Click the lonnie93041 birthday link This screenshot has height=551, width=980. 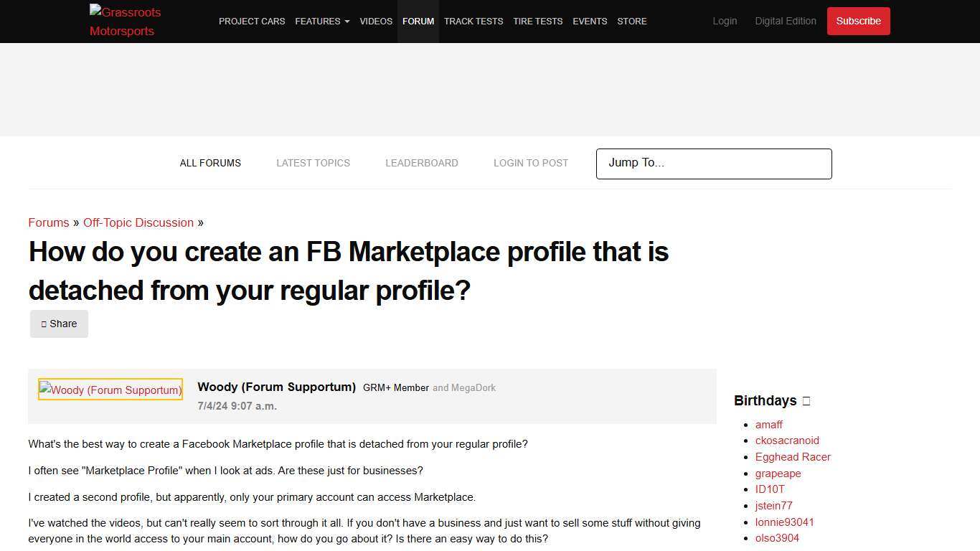point(784,522)
